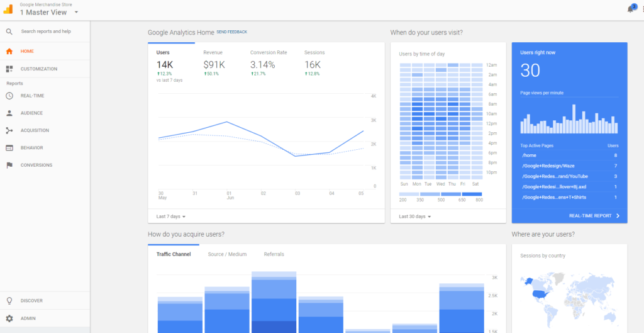The width and height of the screenshot is (644, 333).
Task: Click the /Google+Redes...rand/YouTube page row
Action: click(x=569, y=176)
